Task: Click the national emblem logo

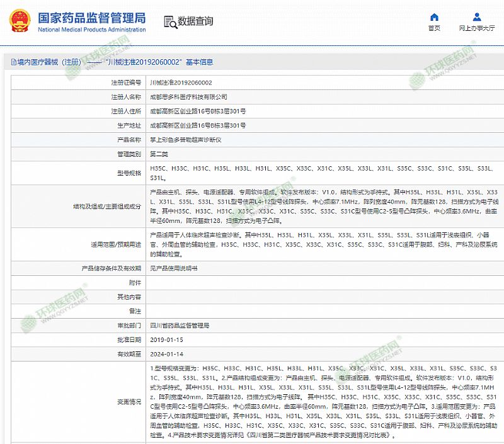Action: (19, 20)
